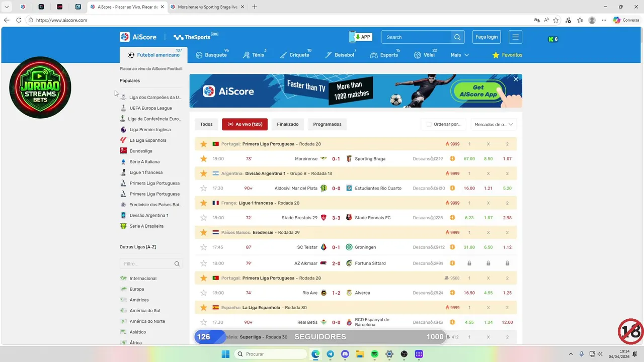The height and width of the screenshot is (362, 644).
Task: Switch to Beisebol tab
Action: tap(340, 55)
